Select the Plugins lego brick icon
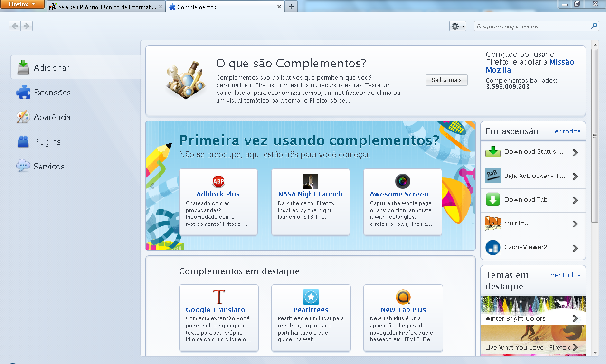 point(23,141)
